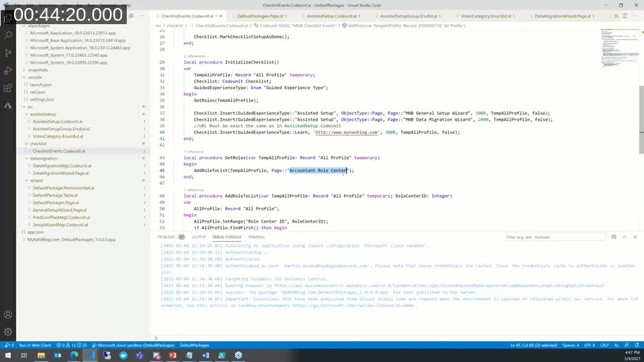
Task: Click the clear debug console icon
Action: coord(614,237)
